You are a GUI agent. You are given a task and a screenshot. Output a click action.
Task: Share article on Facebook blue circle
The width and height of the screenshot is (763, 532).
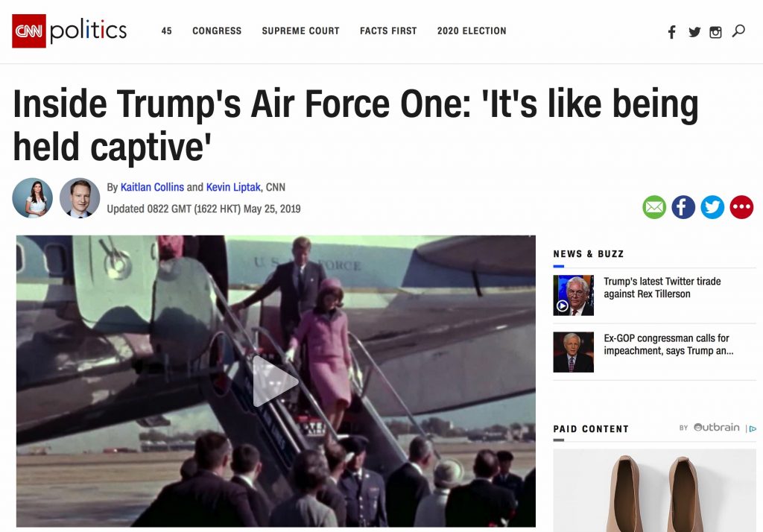tap(683, 207)
